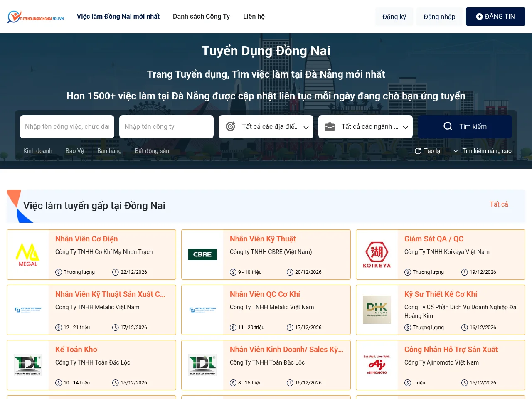
Task: Click clock icon beside 20/12/2026
Action: 290,272
